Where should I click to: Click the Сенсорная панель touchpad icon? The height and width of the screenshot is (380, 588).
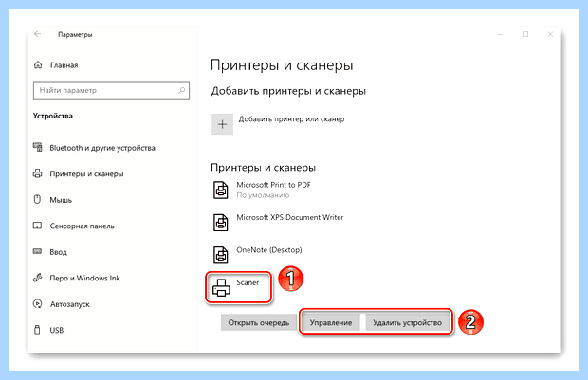(38, 226)
